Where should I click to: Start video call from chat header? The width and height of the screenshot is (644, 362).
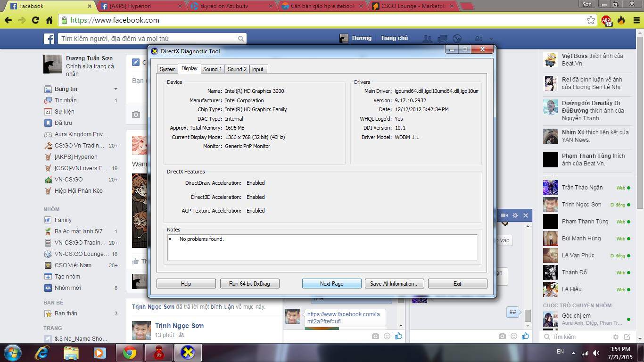pyautogui.click(x=504, y=215)
